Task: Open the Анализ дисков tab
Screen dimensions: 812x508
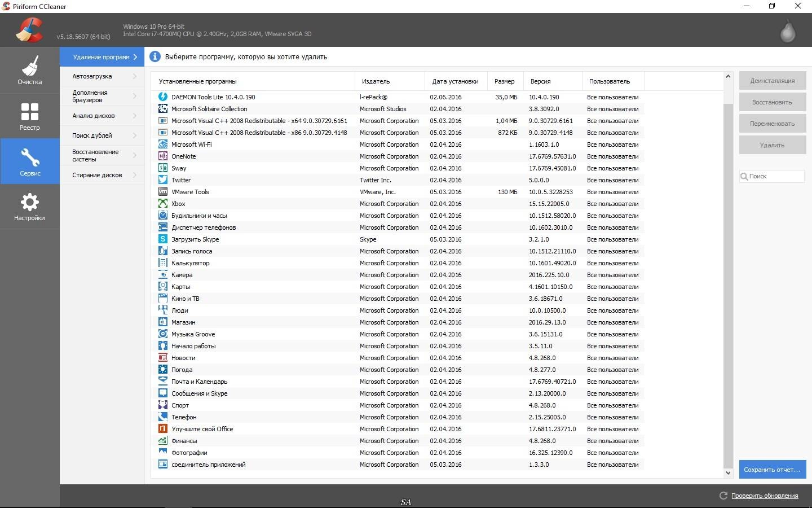Action: tap(102, 116)
